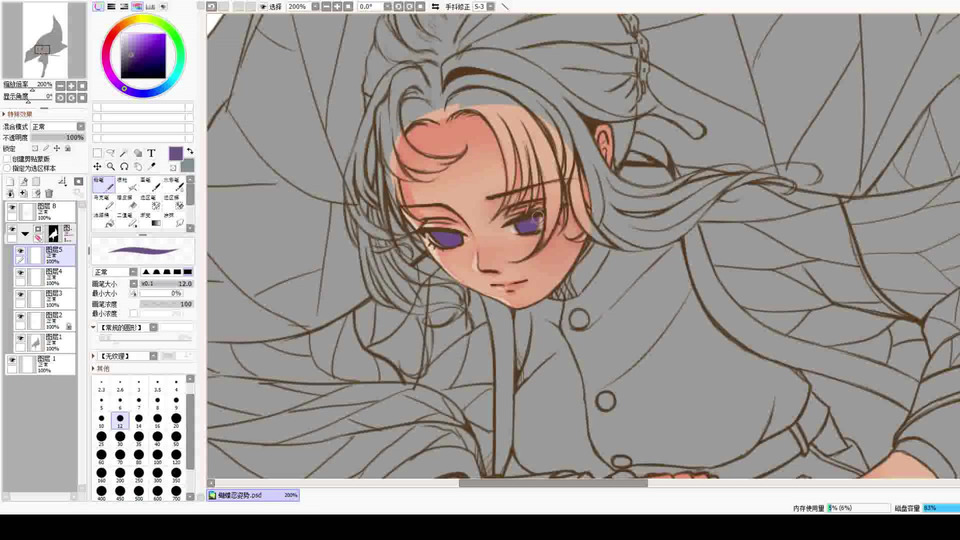960x540 pixels.
Task: Switch to the swatches panel icon
Action: [150, 7]
